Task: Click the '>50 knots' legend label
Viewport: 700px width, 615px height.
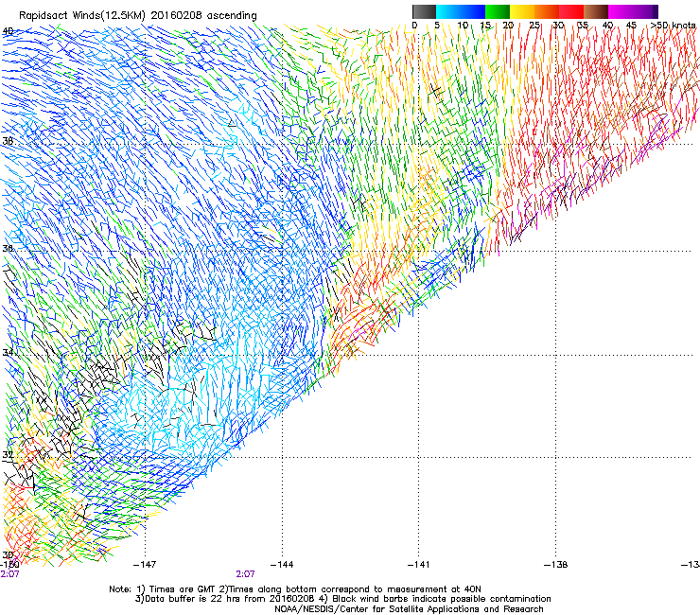Action: coord(673,26)
